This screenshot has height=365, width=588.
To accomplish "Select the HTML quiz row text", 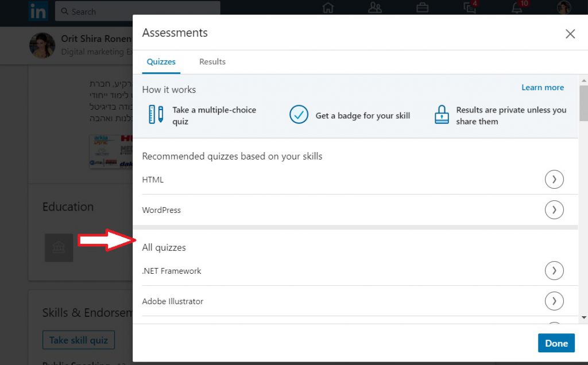I will [153, 180].
